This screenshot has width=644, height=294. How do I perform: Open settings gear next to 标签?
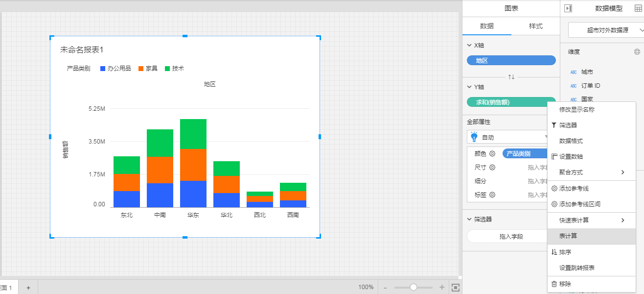tap(493, 195)
